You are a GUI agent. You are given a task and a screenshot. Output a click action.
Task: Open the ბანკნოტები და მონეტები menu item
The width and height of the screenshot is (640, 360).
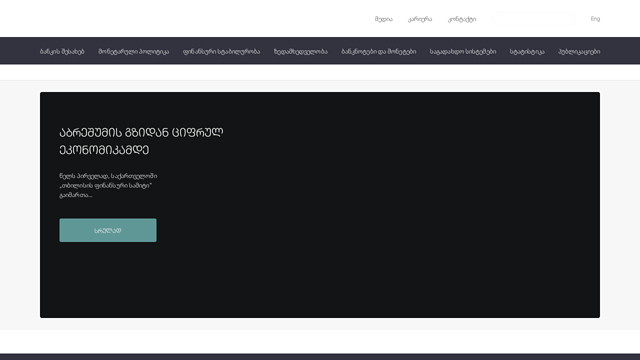pyautogui.click(x=378, y=51)
